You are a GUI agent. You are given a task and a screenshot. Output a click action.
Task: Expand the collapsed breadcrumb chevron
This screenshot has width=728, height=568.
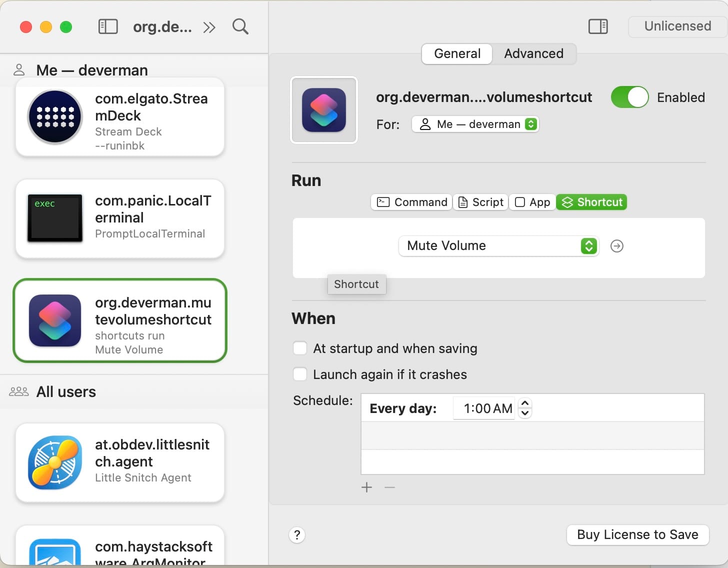click(209, 26)
